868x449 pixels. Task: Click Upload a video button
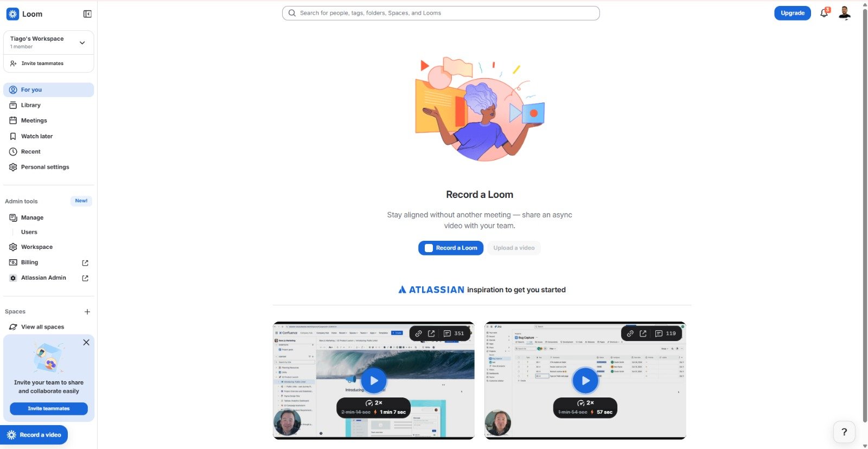click(x=514, y=248)
